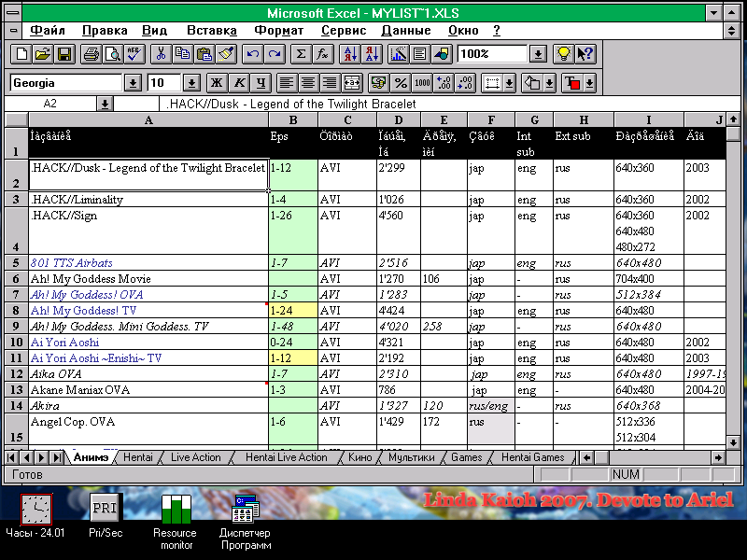The height and width of the screenshot is (560, 747).
Task: Apply currency style formatting
Action: click(379, 83)
